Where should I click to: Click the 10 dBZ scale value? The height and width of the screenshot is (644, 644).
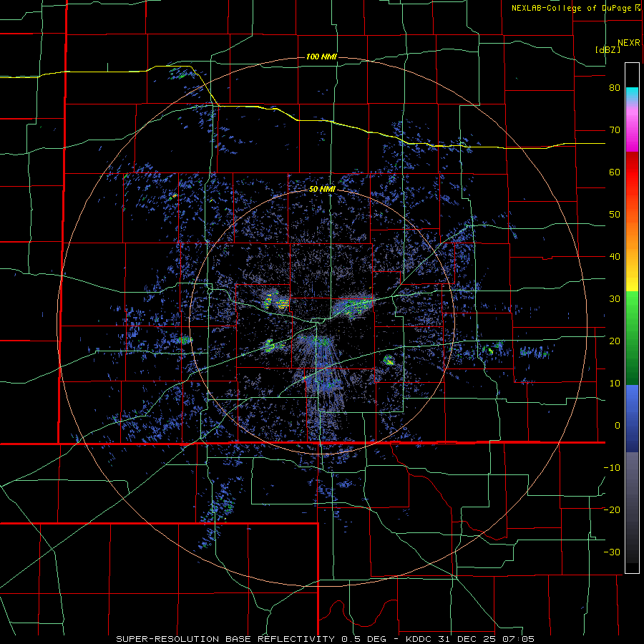[x=615, y=384]
